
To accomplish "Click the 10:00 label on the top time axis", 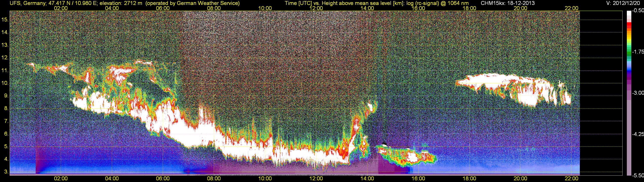I will pos(265,8).
